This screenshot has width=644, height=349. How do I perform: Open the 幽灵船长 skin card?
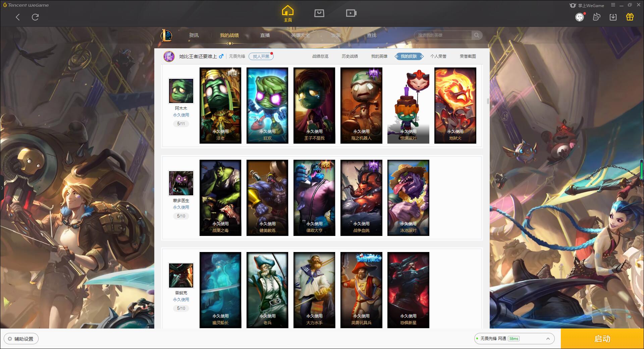(220, 290)
